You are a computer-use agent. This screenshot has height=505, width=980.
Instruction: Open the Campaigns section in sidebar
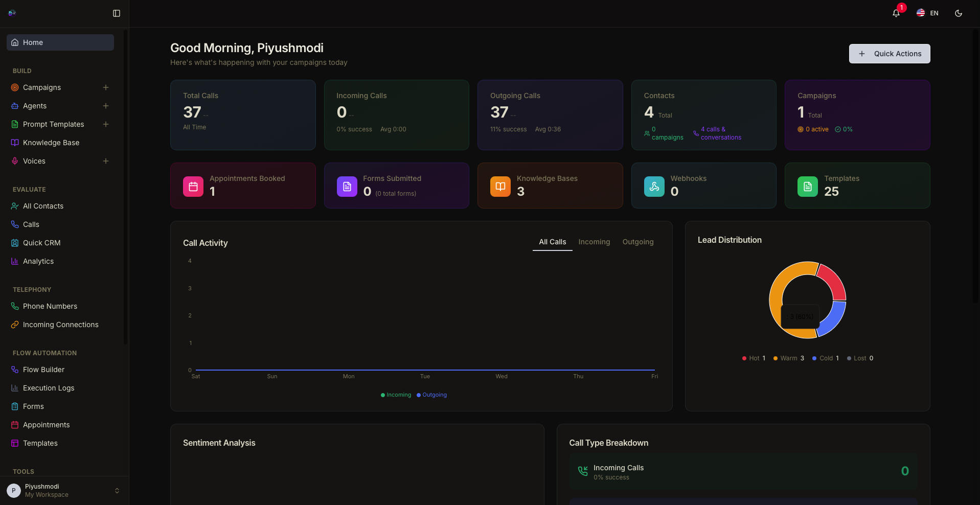coord(42,87)
